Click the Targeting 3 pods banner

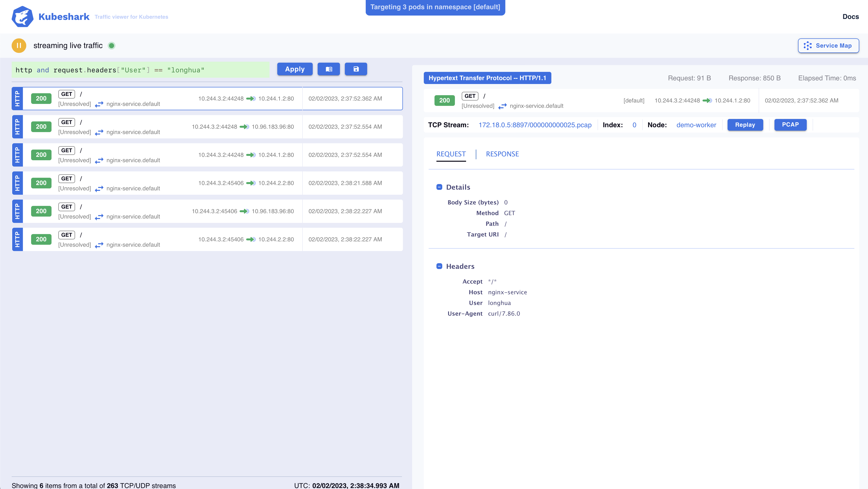pyautogui.click(x=435, y=7)
